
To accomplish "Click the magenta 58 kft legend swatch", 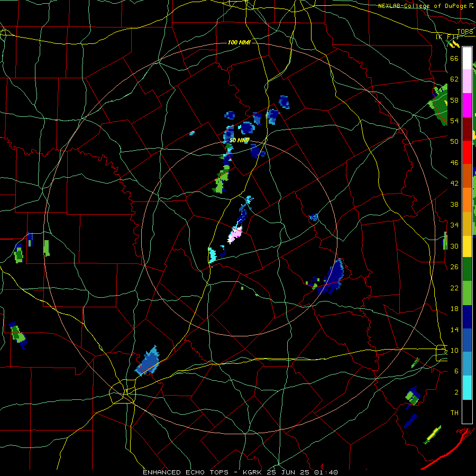I will tap(467, 105).
